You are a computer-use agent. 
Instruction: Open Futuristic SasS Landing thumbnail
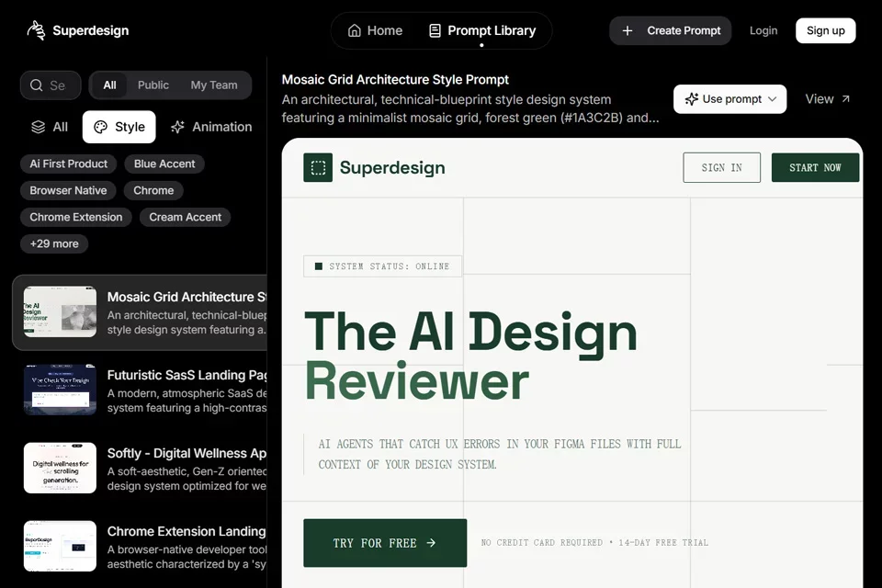tap(61, 390)
